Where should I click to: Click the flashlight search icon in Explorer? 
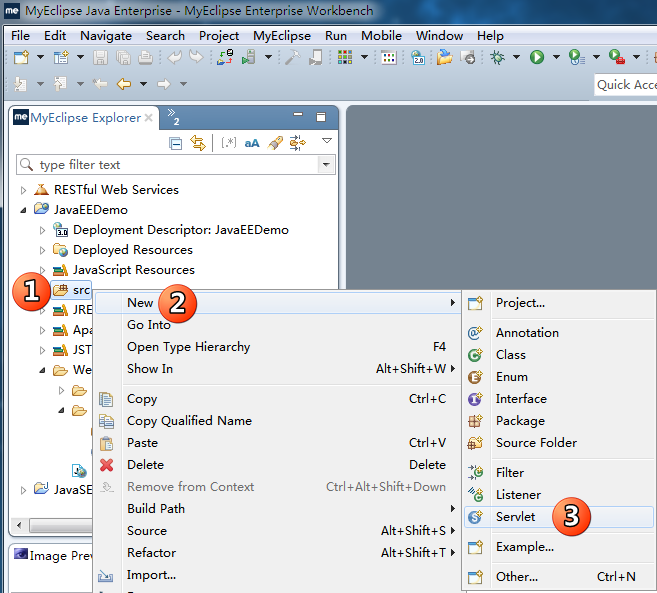275,143
